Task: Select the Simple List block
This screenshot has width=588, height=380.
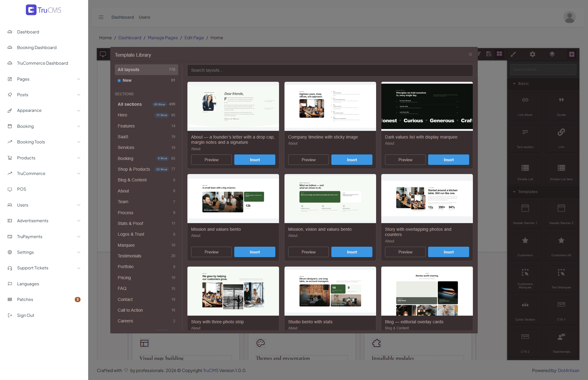Action: pos(525,170)
